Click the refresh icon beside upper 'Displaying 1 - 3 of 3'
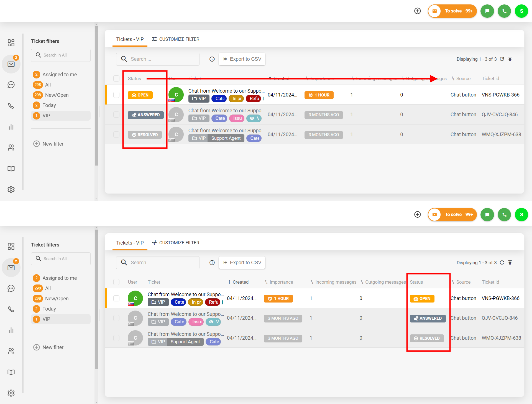532x404 pixels. 502,59
